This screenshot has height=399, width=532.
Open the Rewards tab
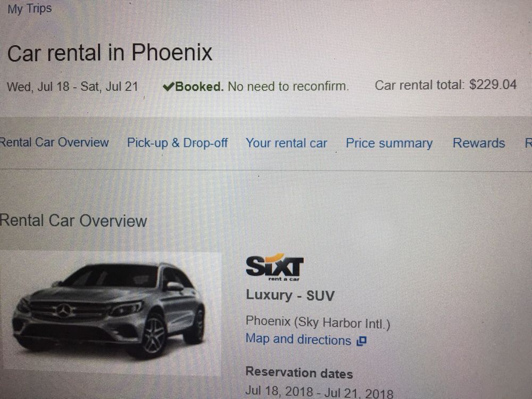(x=479, y=143)
